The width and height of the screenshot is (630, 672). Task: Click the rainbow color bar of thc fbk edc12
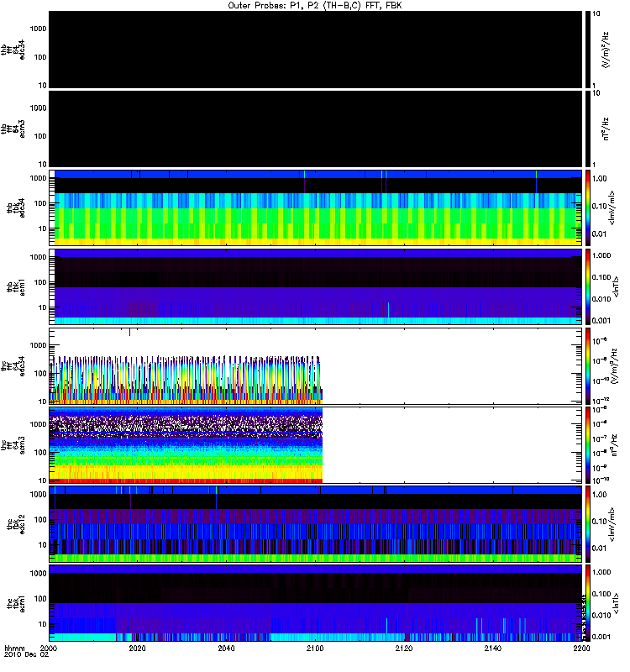588,524
